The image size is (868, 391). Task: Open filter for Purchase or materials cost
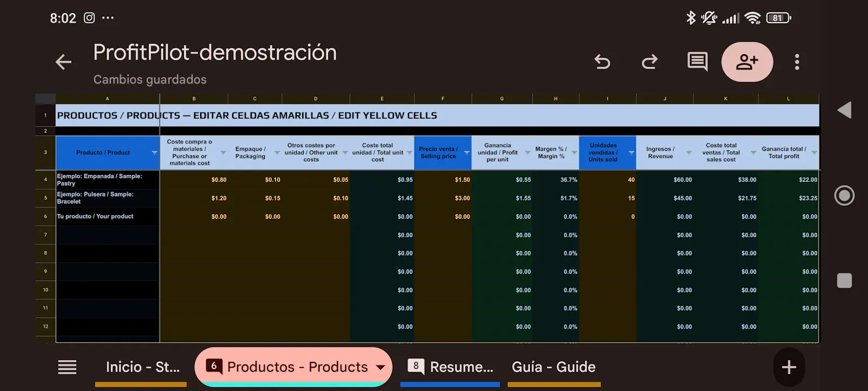pyautogui.click(x=223, y=153)
